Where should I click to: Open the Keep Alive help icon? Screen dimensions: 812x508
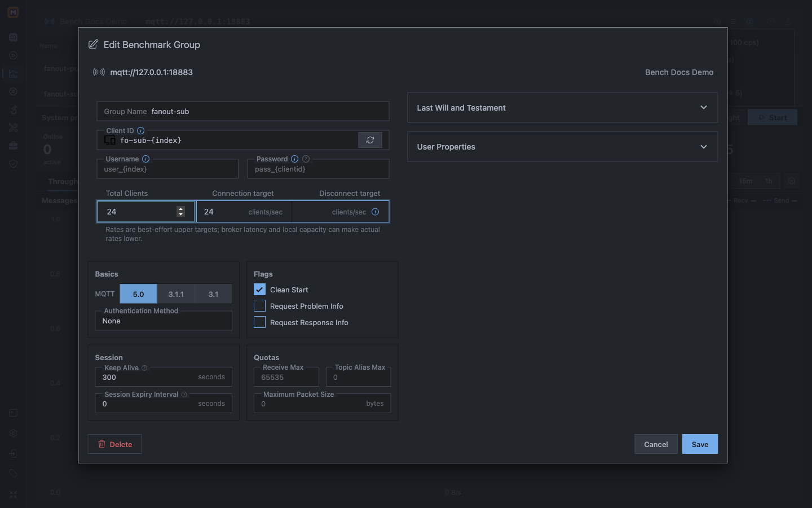coord(144,368)
